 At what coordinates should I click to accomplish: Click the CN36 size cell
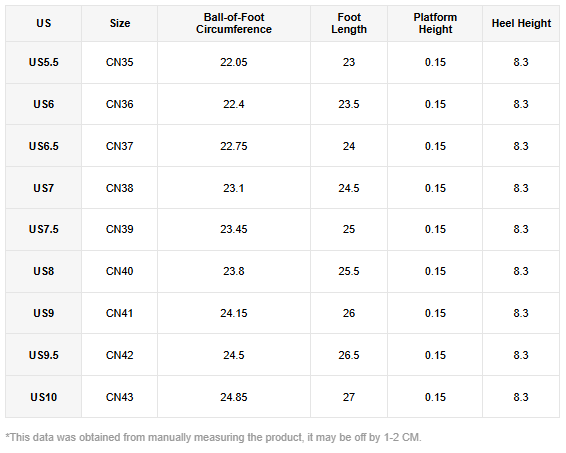[x=119, y=104]
